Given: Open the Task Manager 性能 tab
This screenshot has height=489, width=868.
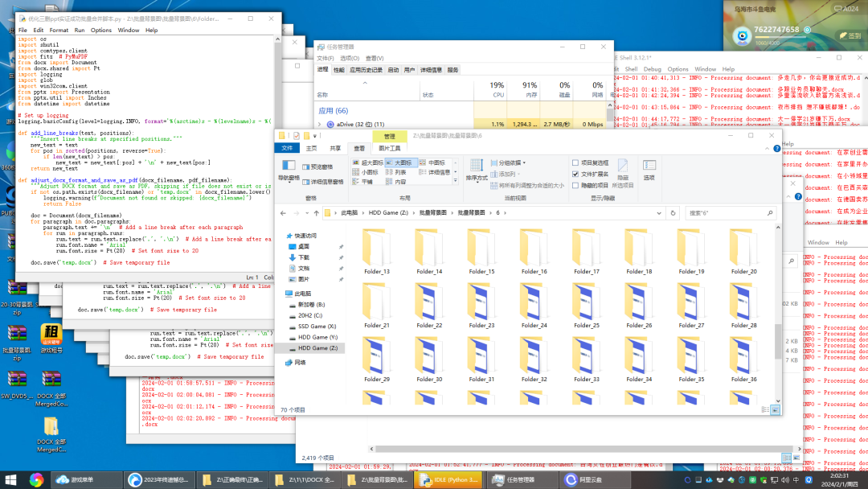Looking at the screenshot, I should tap(339, 70).
